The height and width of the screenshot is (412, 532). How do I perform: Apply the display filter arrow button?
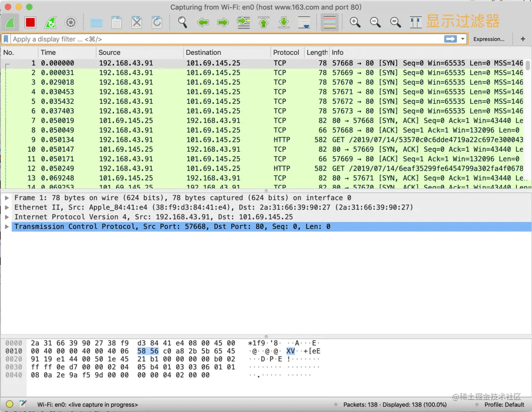pyautogui.click(x=450, y=39)
